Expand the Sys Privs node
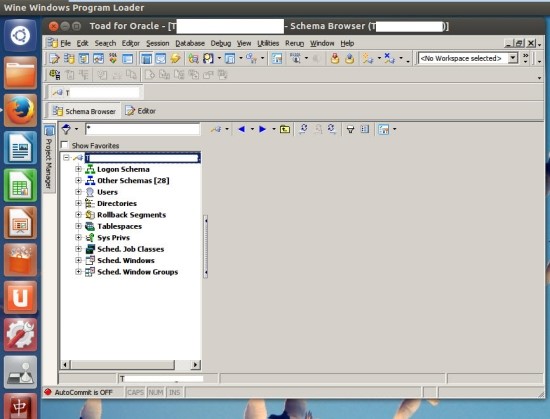This screenshot has width=550, height=419. tap(79, 237)
